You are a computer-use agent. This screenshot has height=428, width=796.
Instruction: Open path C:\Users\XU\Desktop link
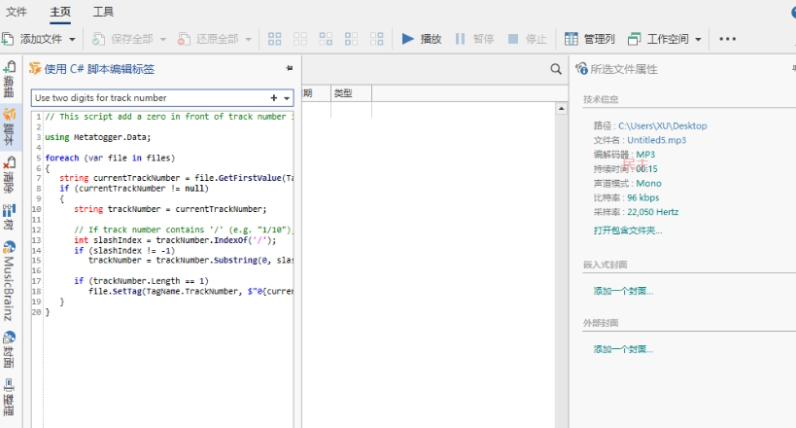tap(662, 126)
